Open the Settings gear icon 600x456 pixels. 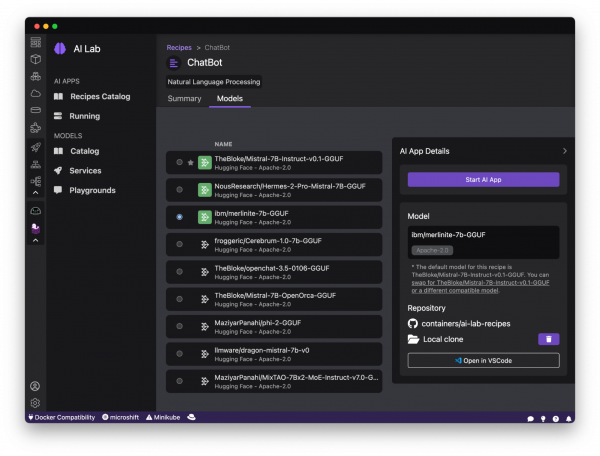coord(35,403)
